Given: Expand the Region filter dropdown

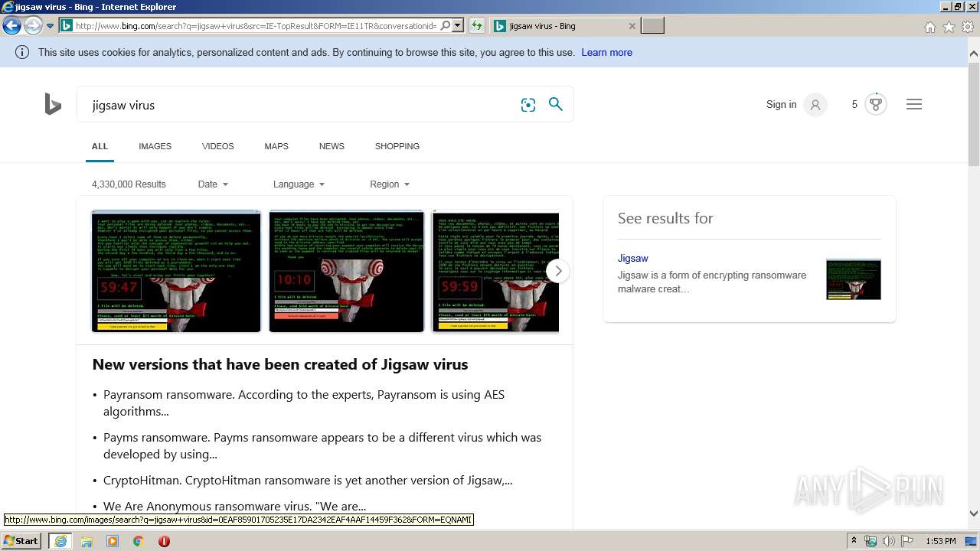Looking at the screenshot, I should (390, 184).
